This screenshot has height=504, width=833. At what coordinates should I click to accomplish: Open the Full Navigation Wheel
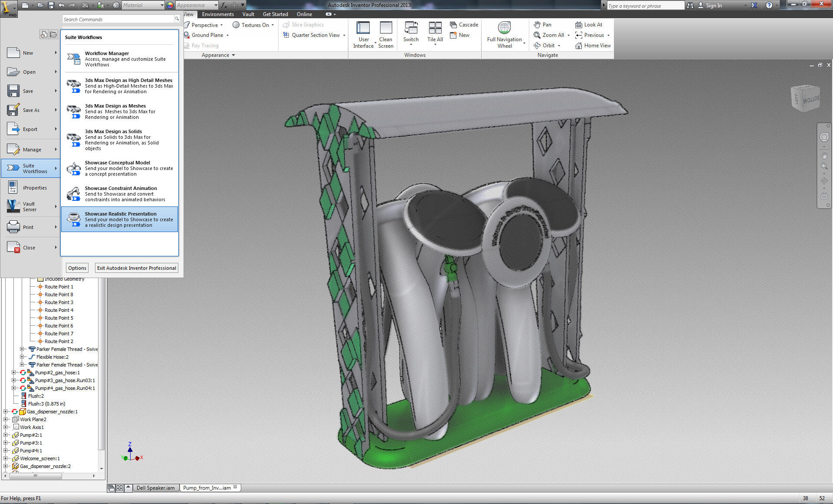[x=504, y=35]
